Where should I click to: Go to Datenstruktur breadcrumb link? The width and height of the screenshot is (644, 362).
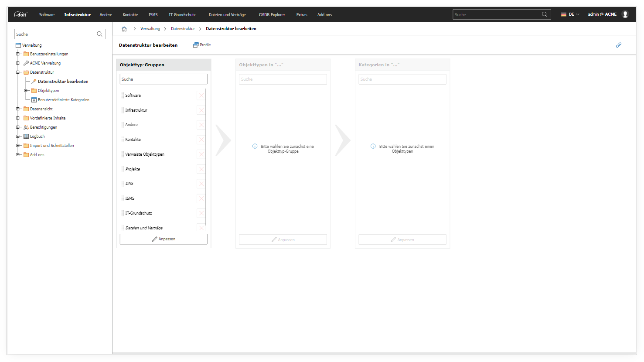pyautogui.click(x=183, y=29)
